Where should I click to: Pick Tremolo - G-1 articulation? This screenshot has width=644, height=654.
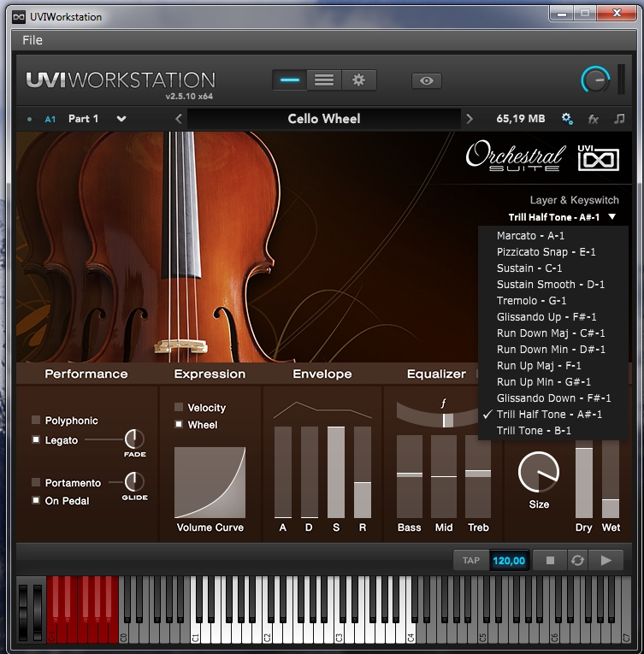[553, 301]
